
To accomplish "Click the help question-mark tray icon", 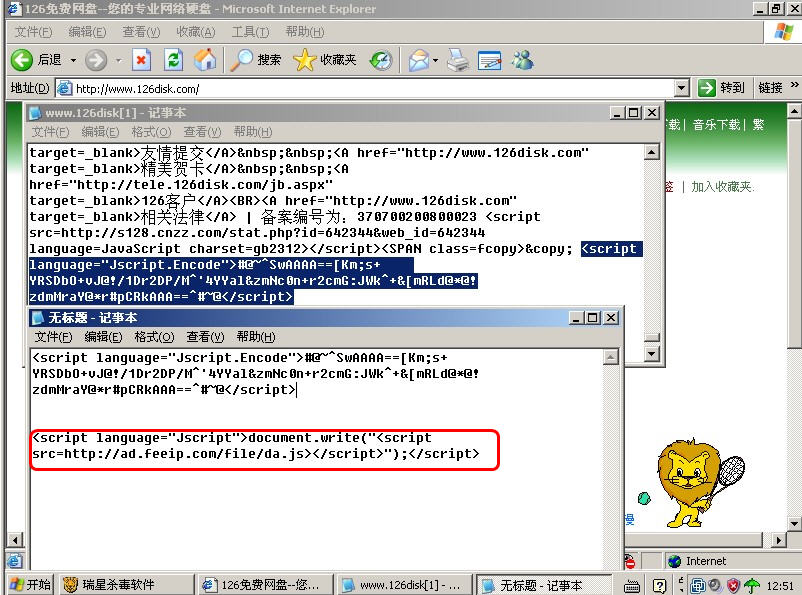I will (x=660, y=585).
